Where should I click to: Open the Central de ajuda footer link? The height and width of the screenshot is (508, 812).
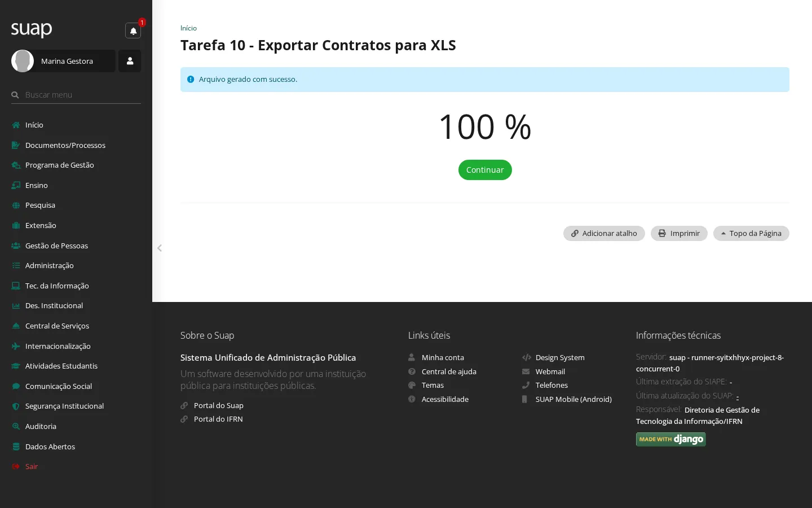click(x=449, y=372)
